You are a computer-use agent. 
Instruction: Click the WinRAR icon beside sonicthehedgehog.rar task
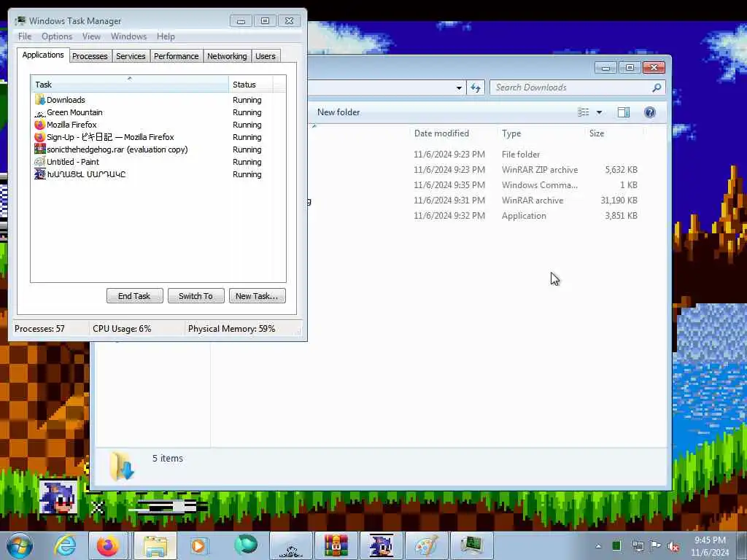[39, 149]
